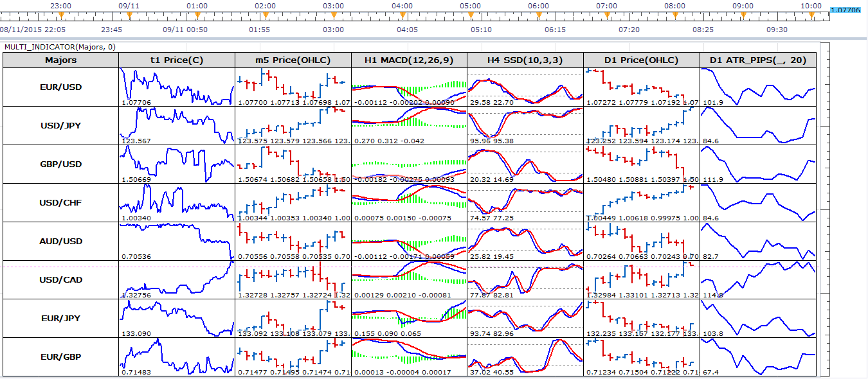
Task: Click the 04:00 timeline marker
Action: point(402,5)
